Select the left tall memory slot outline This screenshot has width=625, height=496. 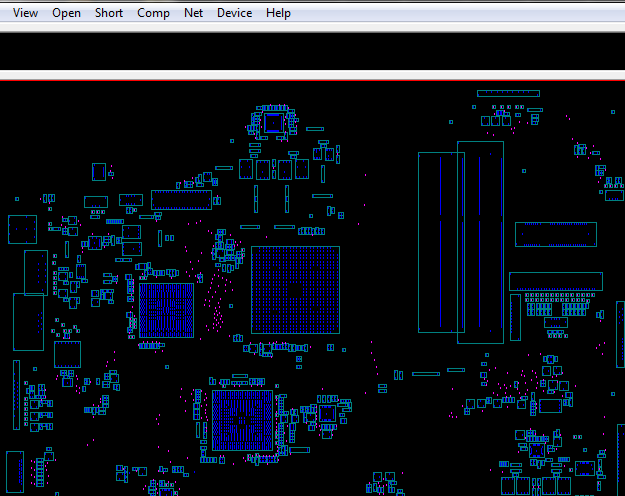pyautogui.click(x=441, y=242)
